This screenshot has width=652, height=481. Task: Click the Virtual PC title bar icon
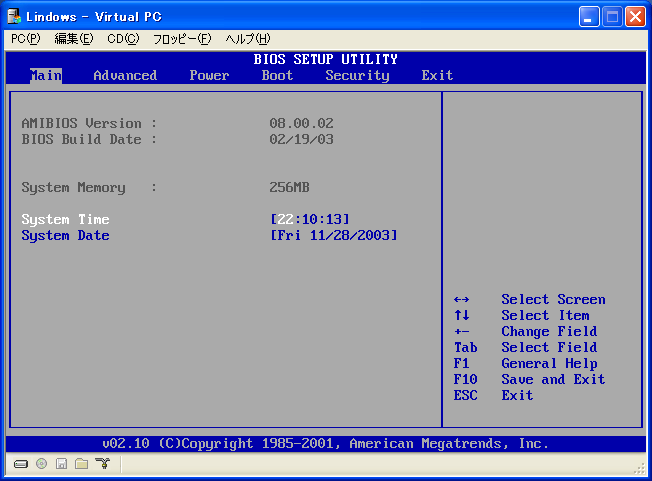[x=14, y=16]
